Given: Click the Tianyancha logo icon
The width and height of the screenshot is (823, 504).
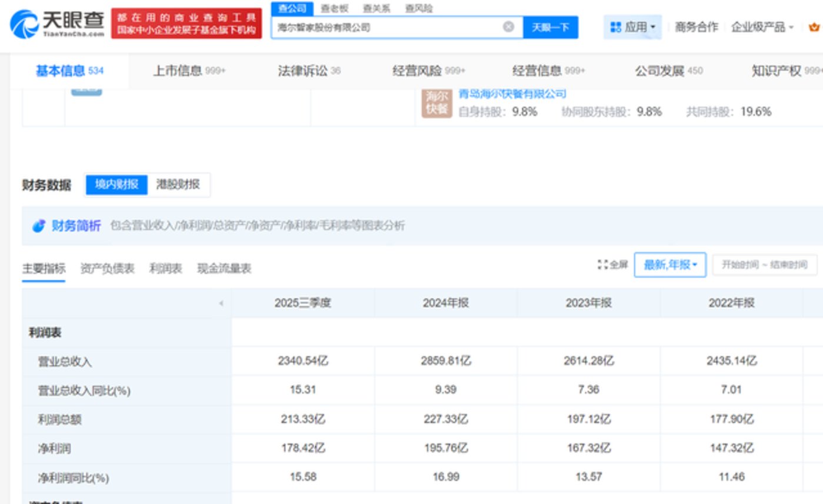Looking at the screenshot, I should tap(24, 24).
